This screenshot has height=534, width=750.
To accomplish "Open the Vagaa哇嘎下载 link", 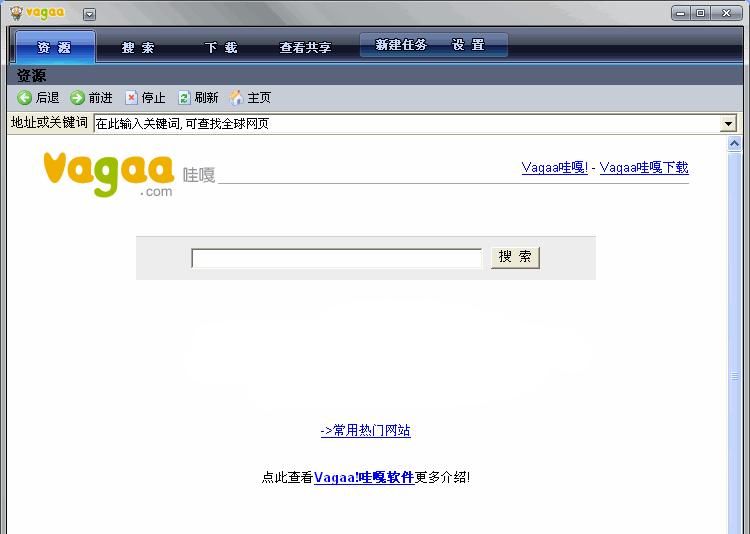I will click(x=644, y=167).
